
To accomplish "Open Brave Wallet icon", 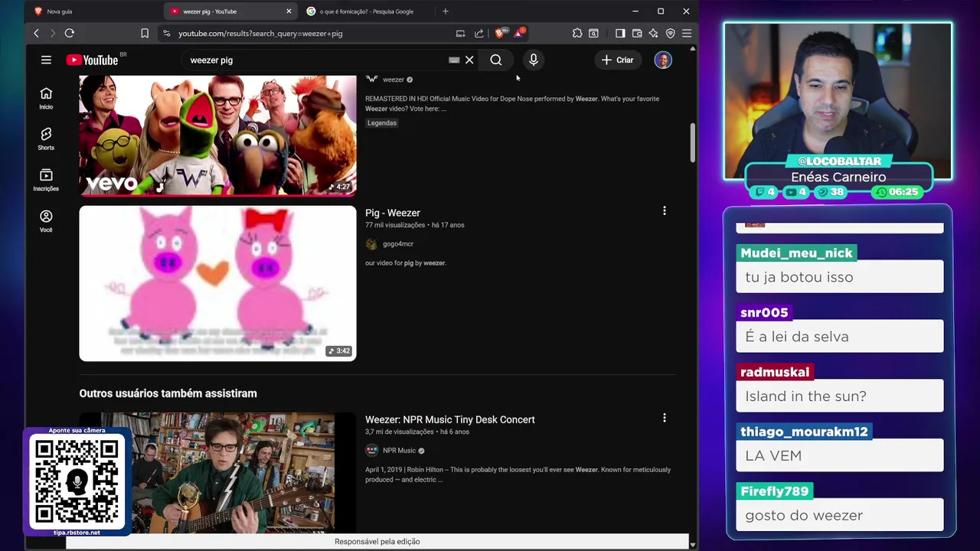I will pos(637,33).
